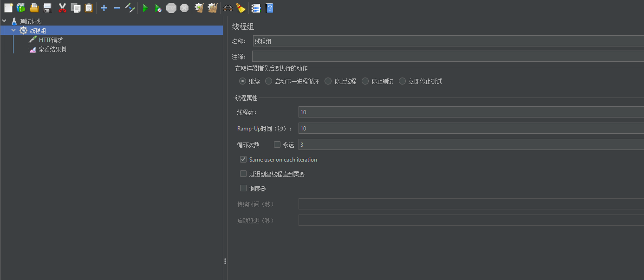
Task: Start test without pauses icon
Action: point(158,8)
